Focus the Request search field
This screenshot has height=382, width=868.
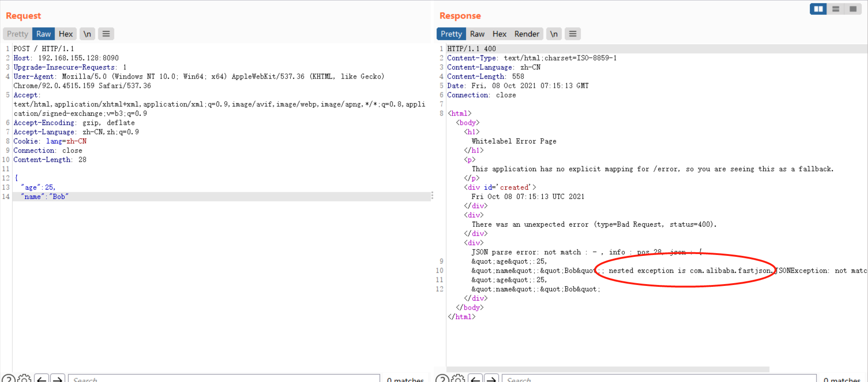click(x=224, y=379)
